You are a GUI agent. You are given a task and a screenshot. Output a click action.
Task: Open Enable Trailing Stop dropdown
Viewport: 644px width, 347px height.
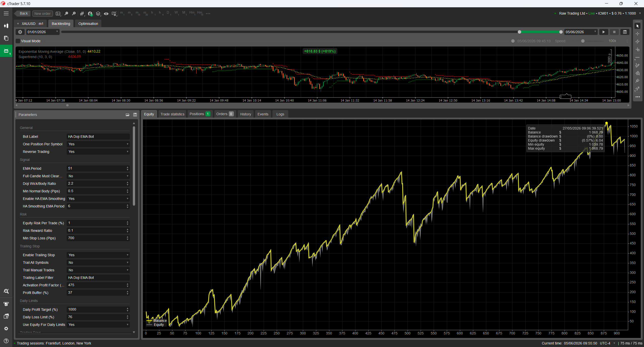coord(98,255)
